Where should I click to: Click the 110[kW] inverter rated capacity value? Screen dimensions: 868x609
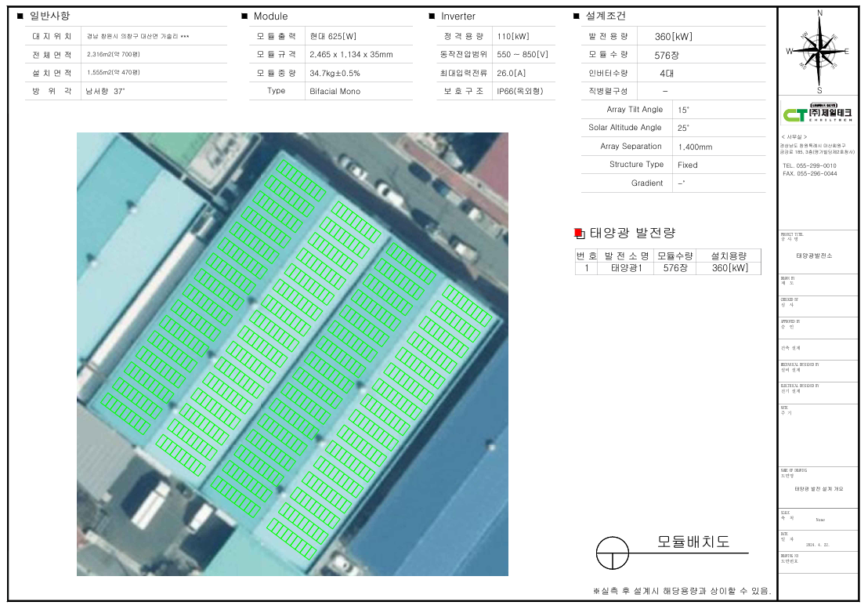512,37
